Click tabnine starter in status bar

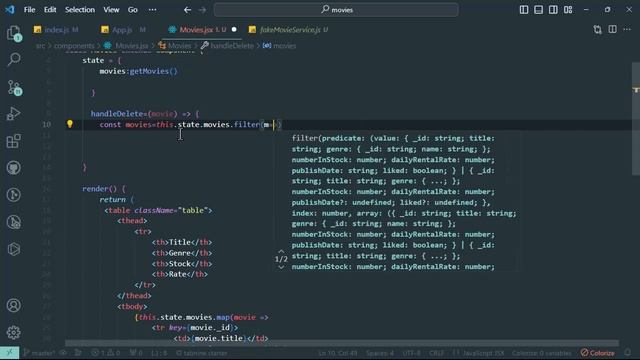coord(202,353)
